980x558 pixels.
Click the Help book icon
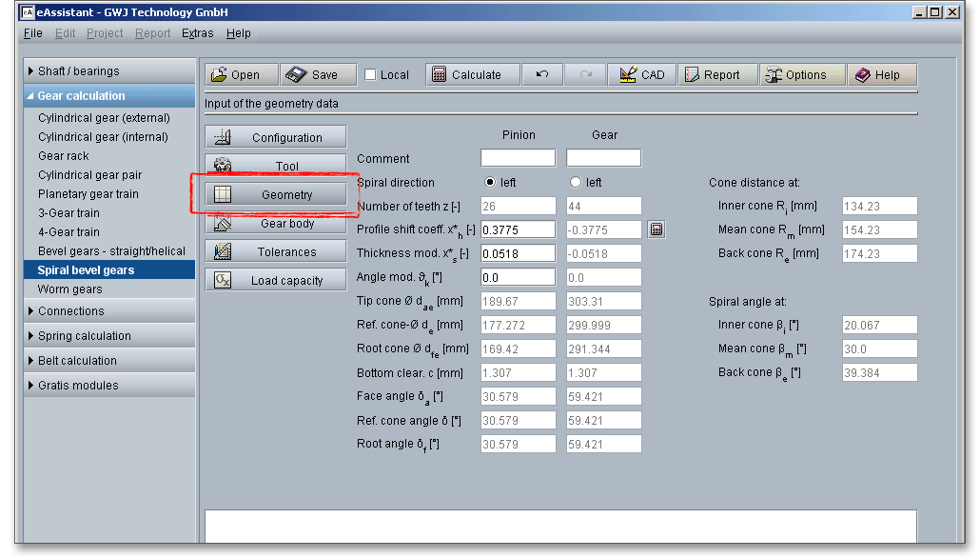[863, 75]
